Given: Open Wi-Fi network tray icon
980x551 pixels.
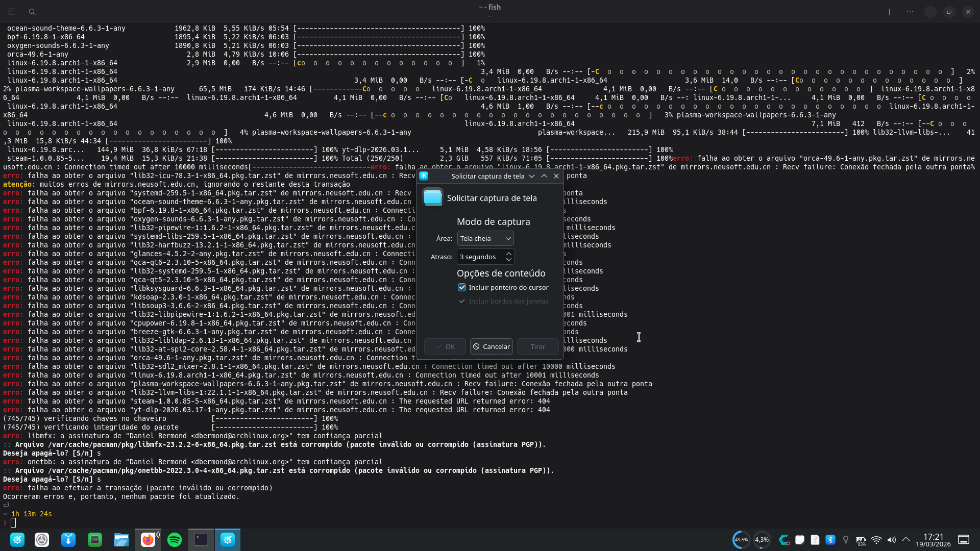Looking at the screenshot, I should tap(876, 540).
